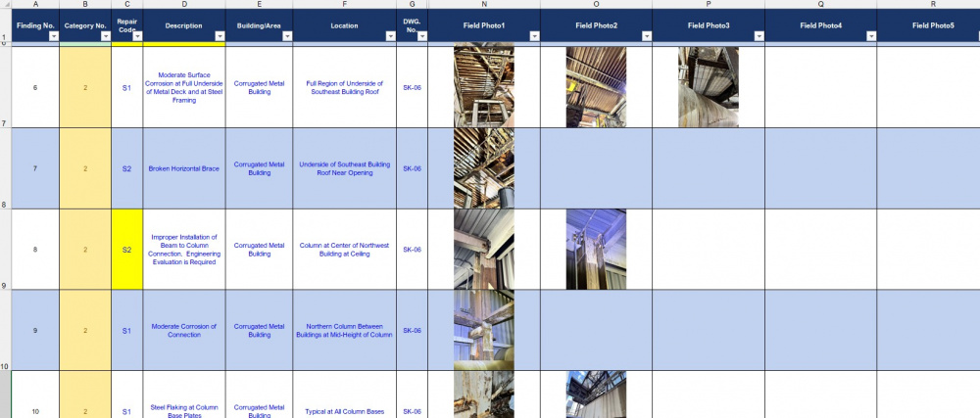This screenshot has height=418, width=980.
Task: Select 'Improper Installation of Beam to Column' cell
Action: 184,250
